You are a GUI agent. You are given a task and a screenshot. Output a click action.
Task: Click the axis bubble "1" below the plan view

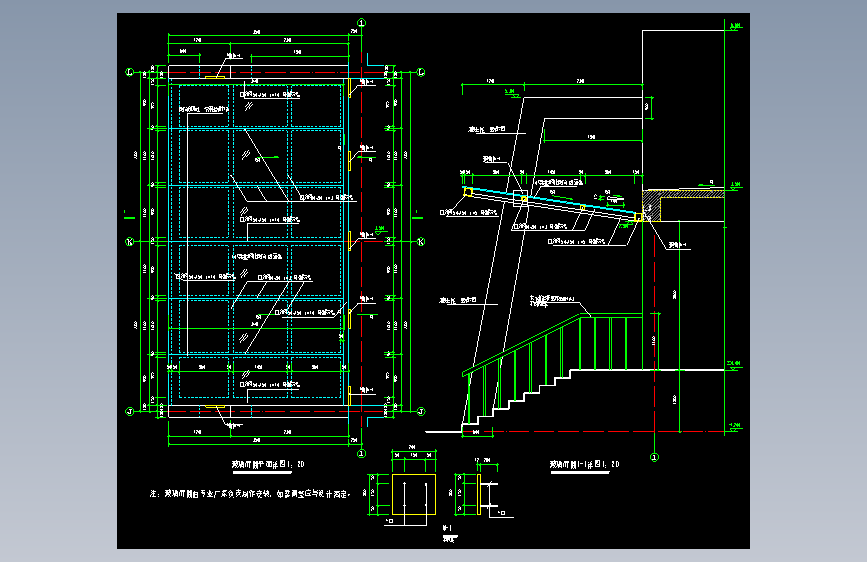click(362, 454)
